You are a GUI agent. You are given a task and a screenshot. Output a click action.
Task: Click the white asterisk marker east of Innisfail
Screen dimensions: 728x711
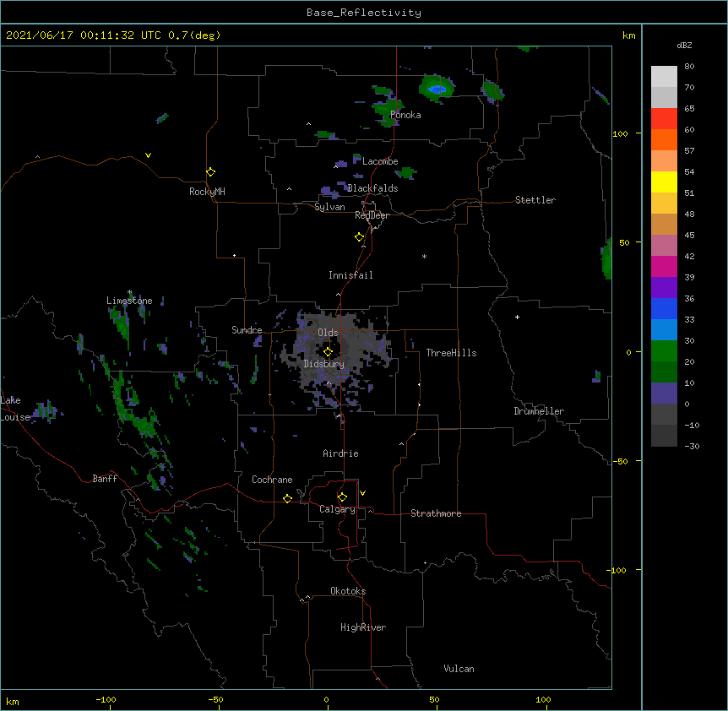424,256
